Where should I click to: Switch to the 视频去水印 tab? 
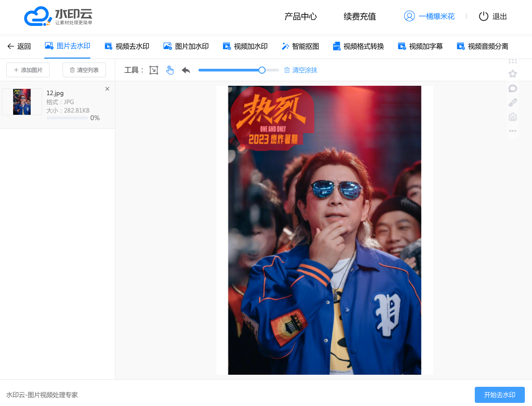pos(132,46)
